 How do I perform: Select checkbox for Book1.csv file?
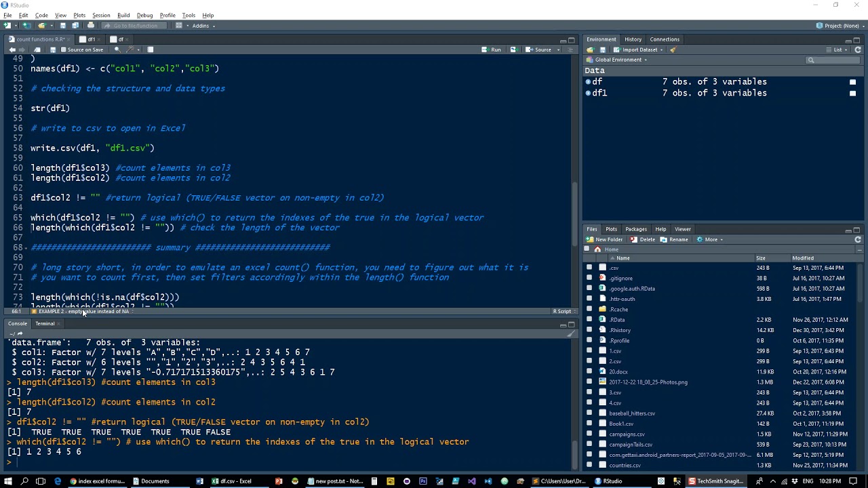click(589, 424)
